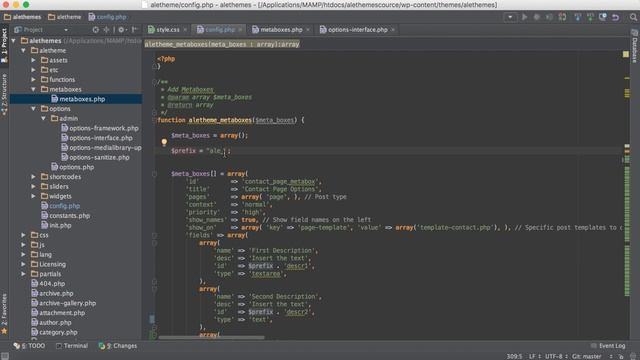Image resolution: width=640 pixels, height=360 pixels.
Task: Collapse the aletheme folder
Action: coord(24,51)
